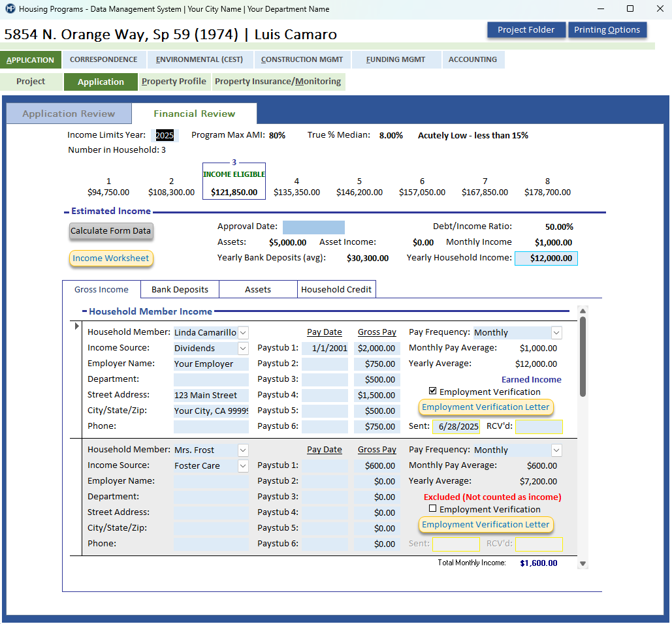The width and height of the screenshot is (672, 624).
Task: Open Household Member dropdown showing Linda Camarillo
Action: click(243, 332)
